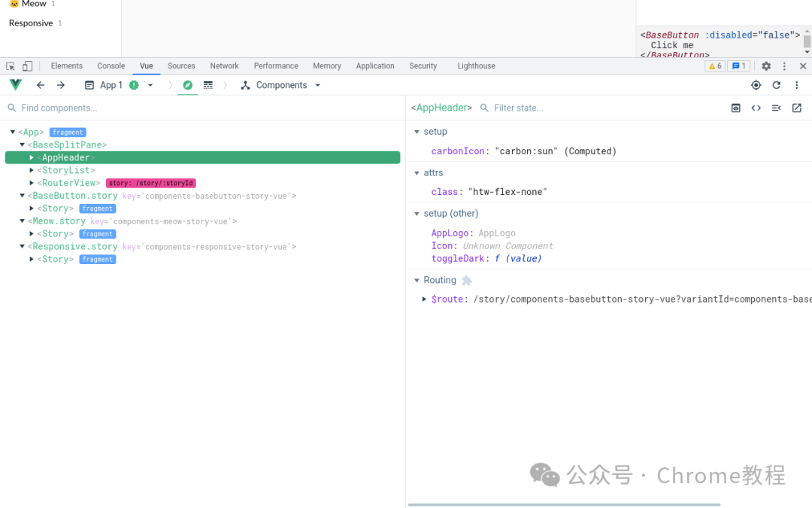812x508 pixels.
Task: Click the scroll to component icon
Action: pyautogui.click(x=736, y=108)
